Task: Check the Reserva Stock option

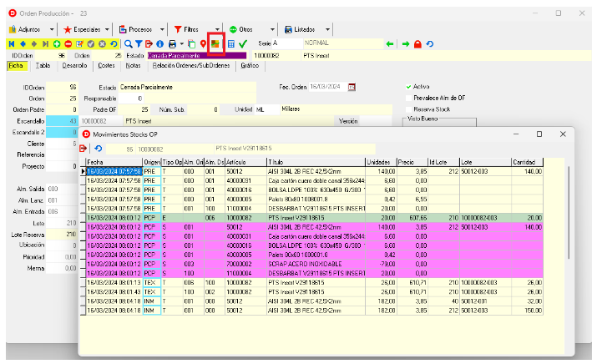Action: (x=409, y=109)
